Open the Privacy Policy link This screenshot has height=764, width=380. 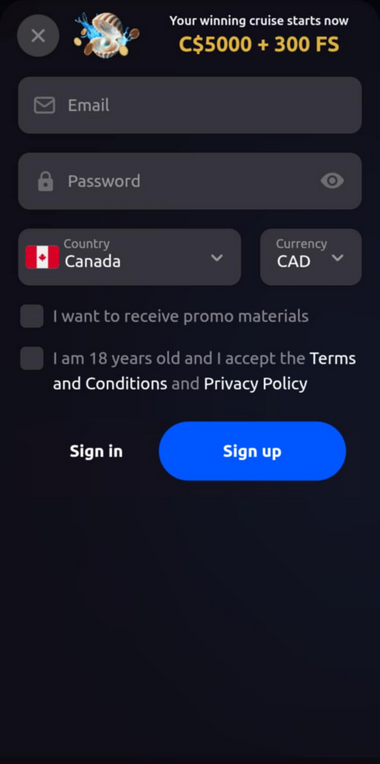pos(255,384)
